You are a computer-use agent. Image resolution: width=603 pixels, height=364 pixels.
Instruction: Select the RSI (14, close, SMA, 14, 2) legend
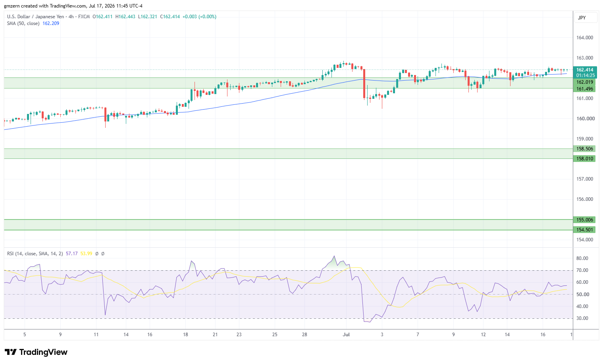coord(35,254)
